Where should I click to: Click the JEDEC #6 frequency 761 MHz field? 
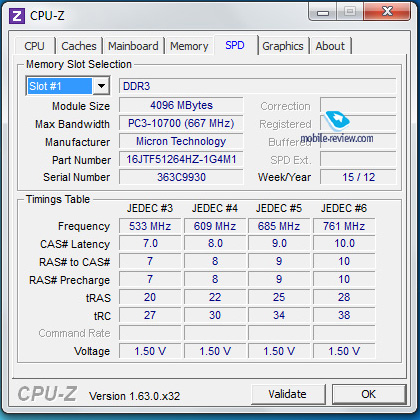coord(344,226)
